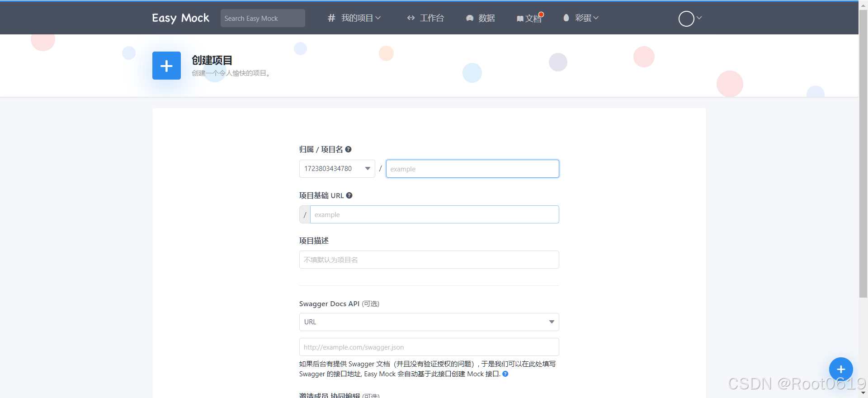Focus the project name example field
The width and height of the screenshot is (868, 398).
(x=472, y=169)
